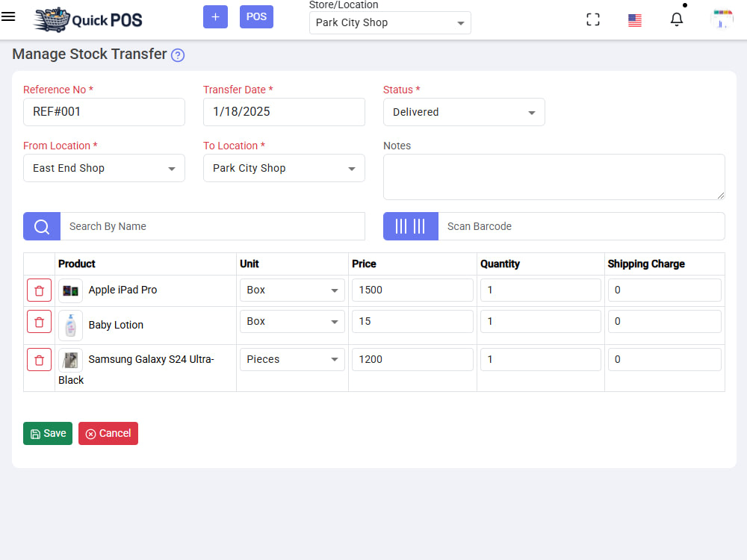747x560 pixels.
Task: Open the Store/Location dropdown
Action: click(390, 23)
